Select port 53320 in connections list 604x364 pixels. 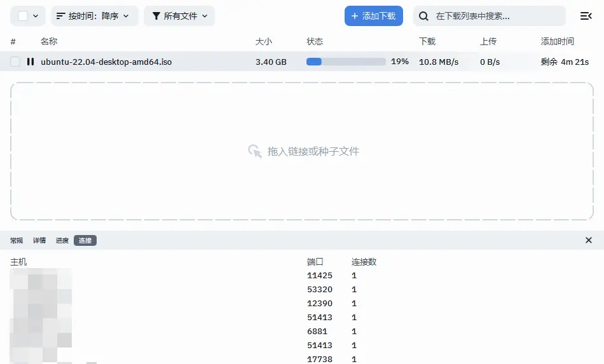[320, 289]
